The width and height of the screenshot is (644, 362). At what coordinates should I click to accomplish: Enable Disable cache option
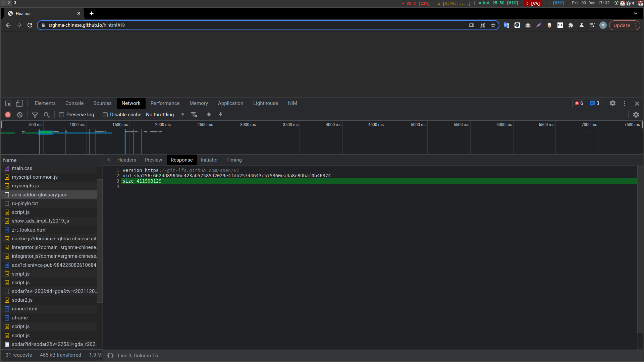105,115
